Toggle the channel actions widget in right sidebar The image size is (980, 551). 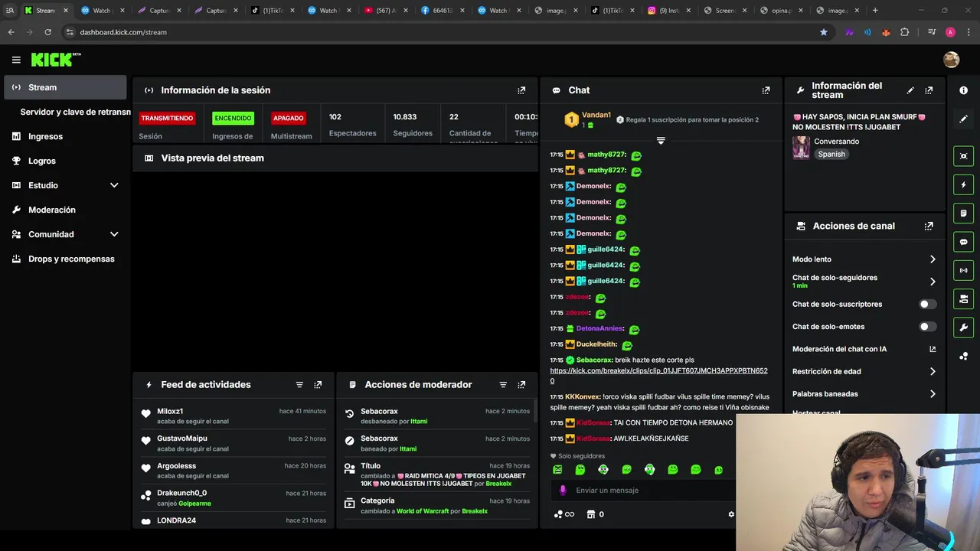pos(963,298)
